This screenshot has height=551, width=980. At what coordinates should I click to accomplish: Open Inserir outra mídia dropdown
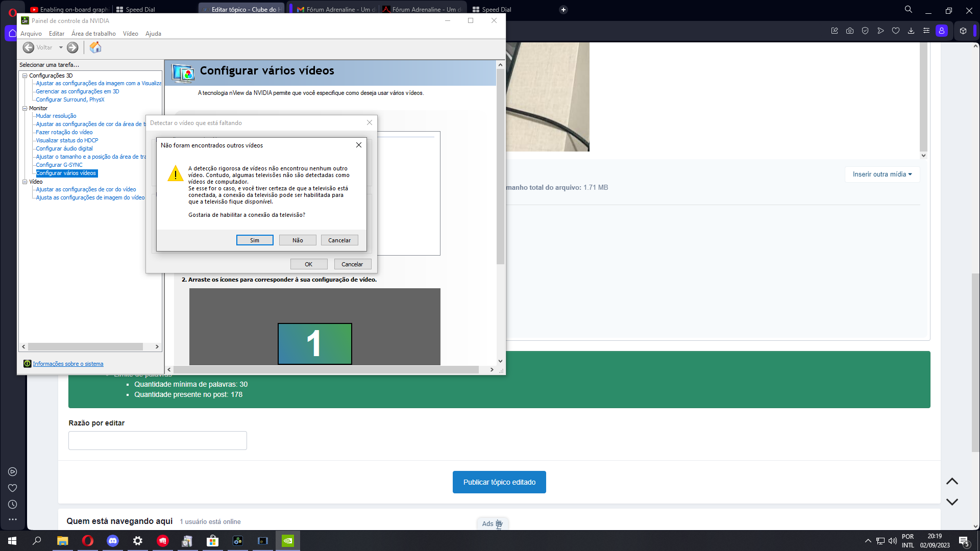pos(882,174)
